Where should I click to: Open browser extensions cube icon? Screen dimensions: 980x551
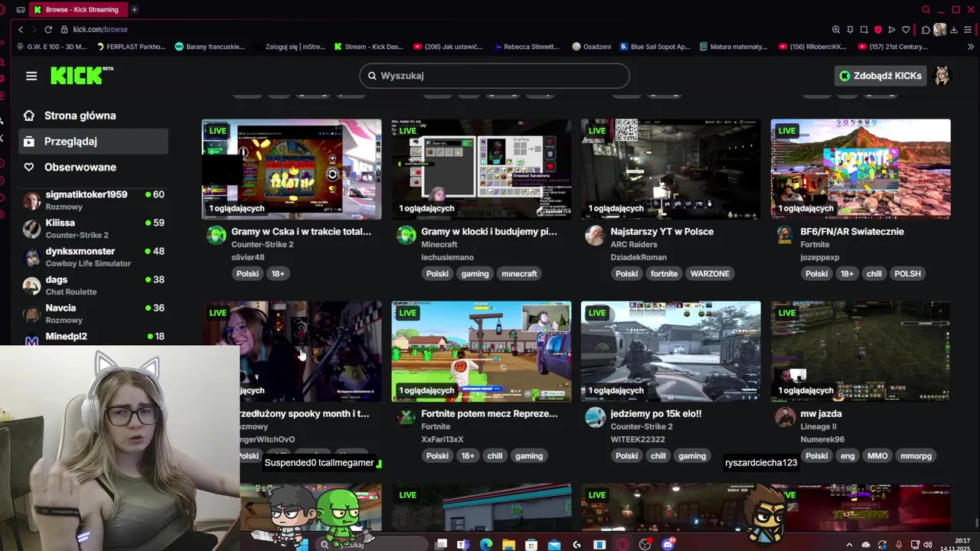(x=926, y=30)
